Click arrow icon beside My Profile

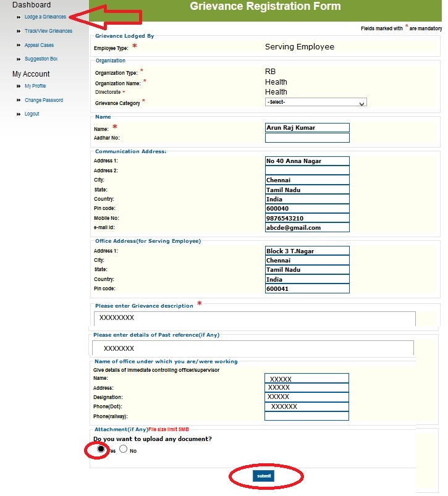19,86
